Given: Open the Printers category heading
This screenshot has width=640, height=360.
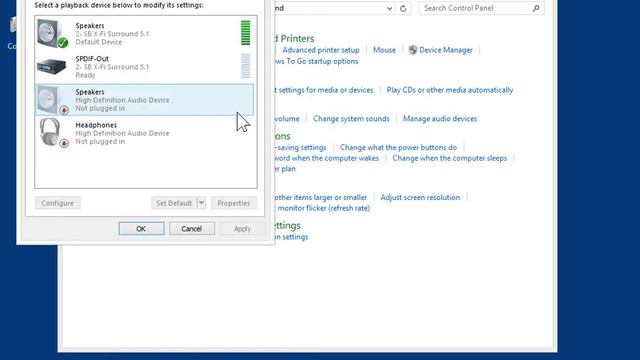Looking at the screenshot, I should 295,38.
